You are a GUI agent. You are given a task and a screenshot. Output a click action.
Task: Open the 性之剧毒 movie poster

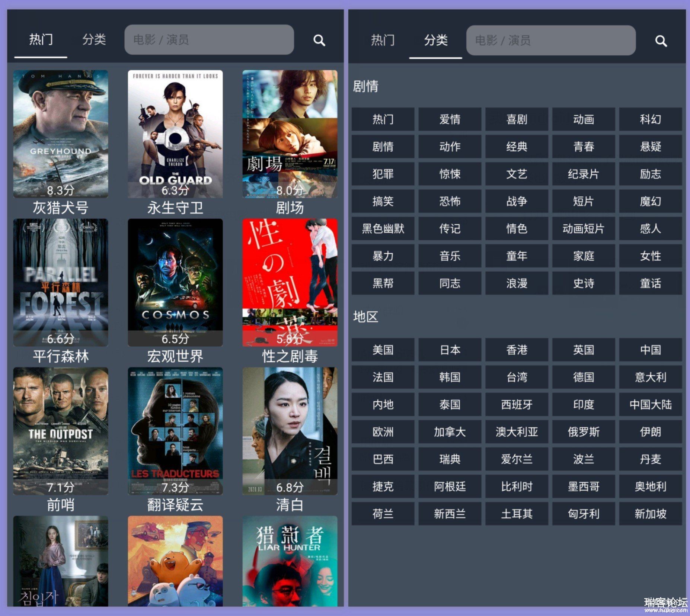coord(290,283)
